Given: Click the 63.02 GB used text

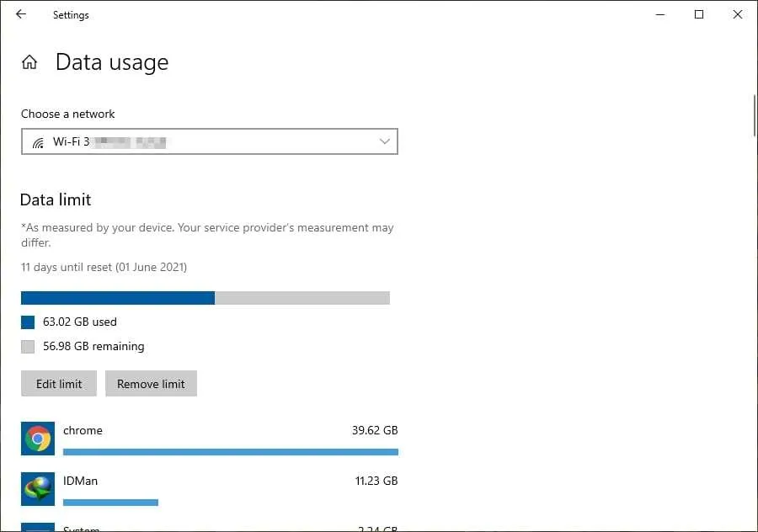Looking at the screenshot, I should click(x=80, y=322).
